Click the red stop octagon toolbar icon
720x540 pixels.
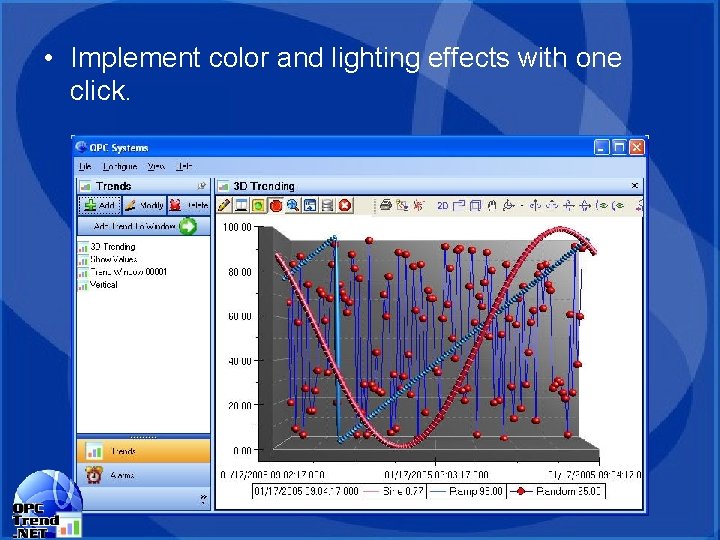tap(276, 205)
